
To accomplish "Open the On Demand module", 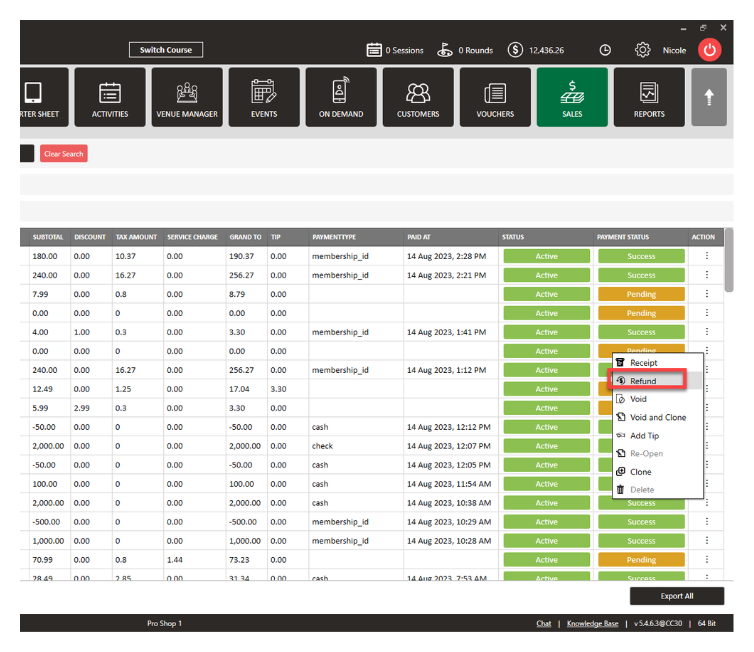I will (x=341, y=97).
